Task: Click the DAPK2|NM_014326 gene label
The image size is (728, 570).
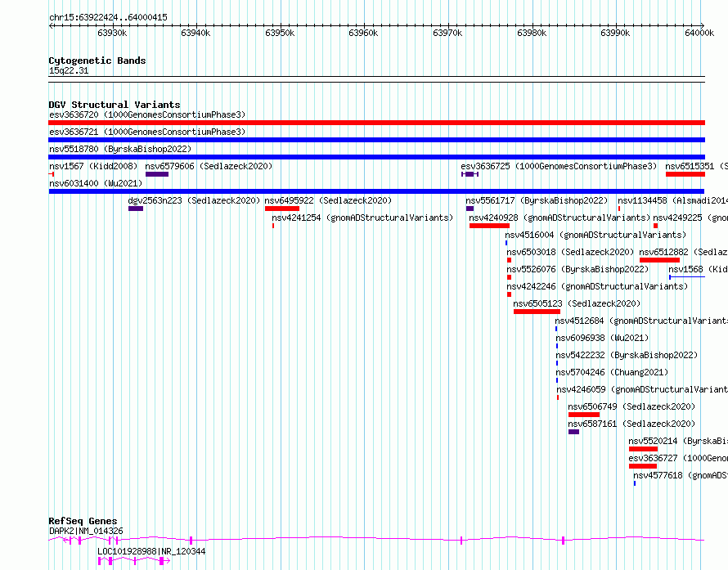Action: 86,531
